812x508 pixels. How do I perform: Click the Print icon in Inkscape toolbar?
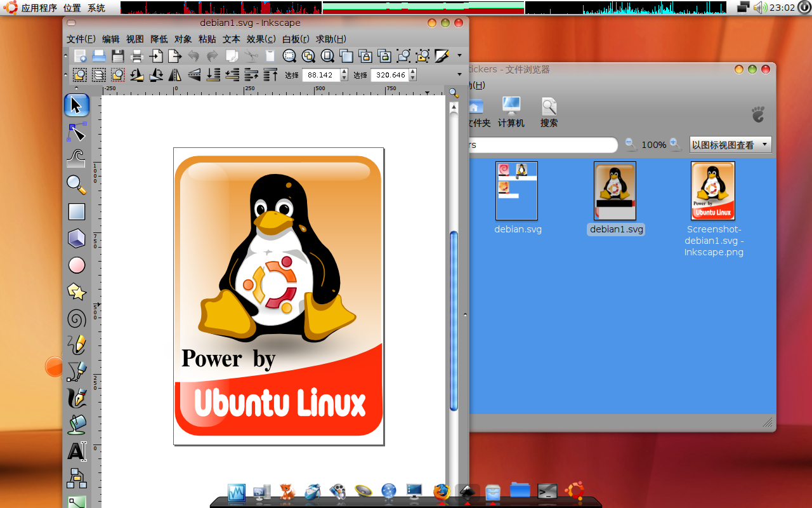[x=137, y=56]
